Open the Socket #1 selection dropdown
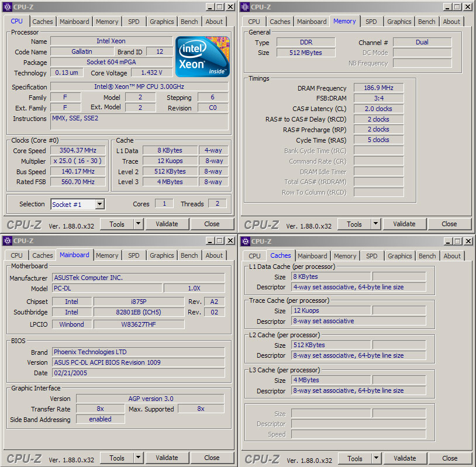The width and height of the screenshot is (476, 467). point(99,204)
